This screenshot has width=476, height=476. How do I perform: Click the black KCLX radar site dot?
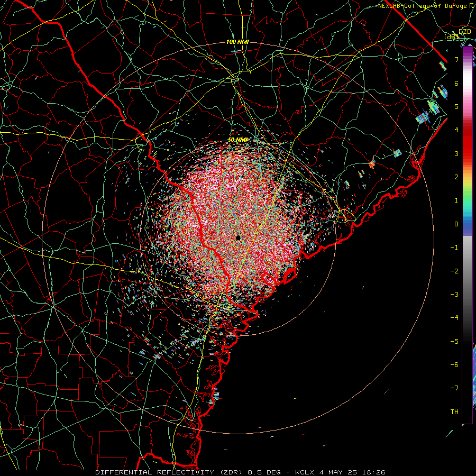238,237
